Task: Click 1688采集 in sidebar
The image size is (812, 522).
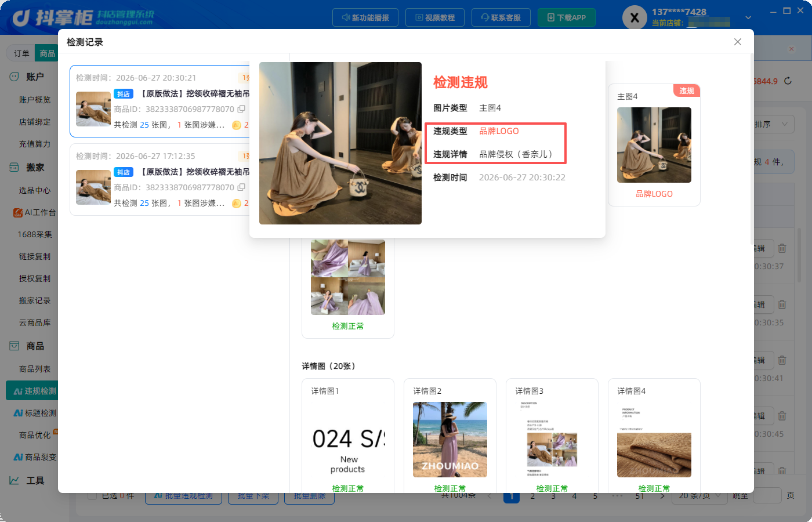Action: coord(35,234)
